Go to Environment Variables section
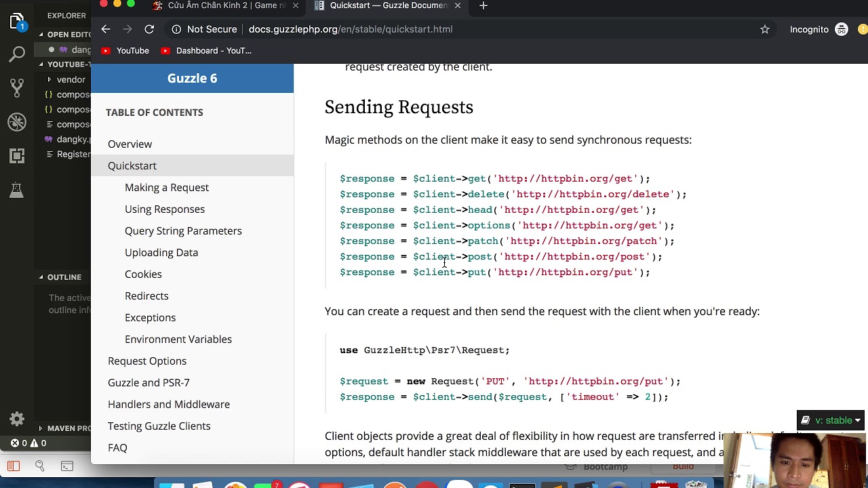The height and width of the screenshot is (488, 868). 178,339
